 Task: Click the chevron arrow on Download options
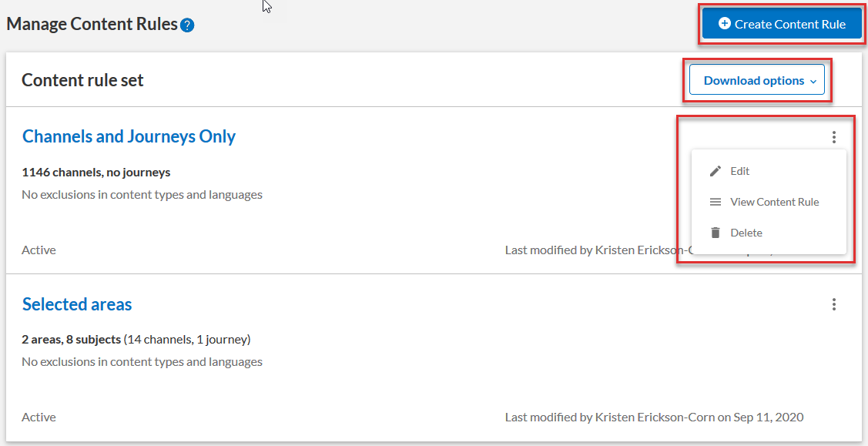tap(813, 81)
